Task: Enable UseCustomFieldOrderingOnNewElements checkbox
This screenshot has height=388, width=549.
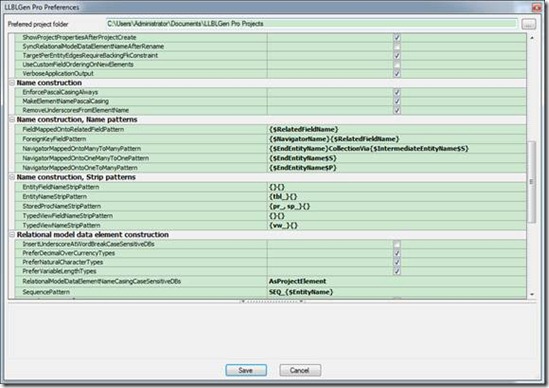Action: tap(397, 64)
